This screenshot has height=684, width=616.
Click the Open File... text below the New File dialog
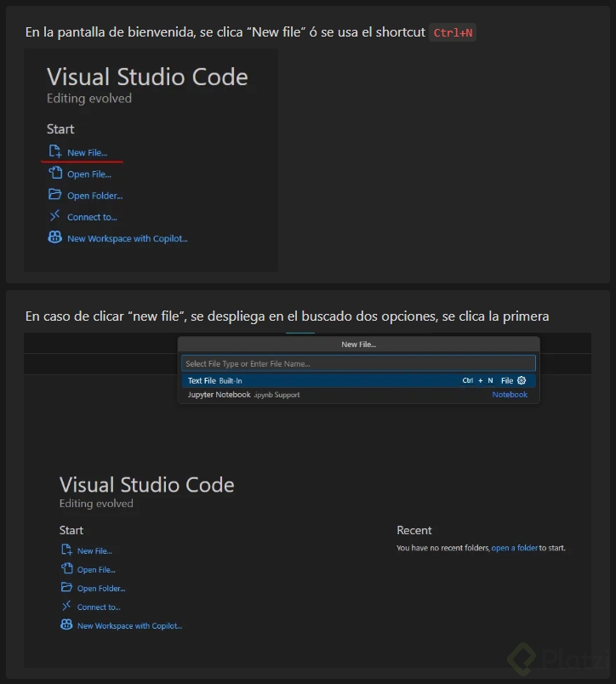(x=96, y=570)
